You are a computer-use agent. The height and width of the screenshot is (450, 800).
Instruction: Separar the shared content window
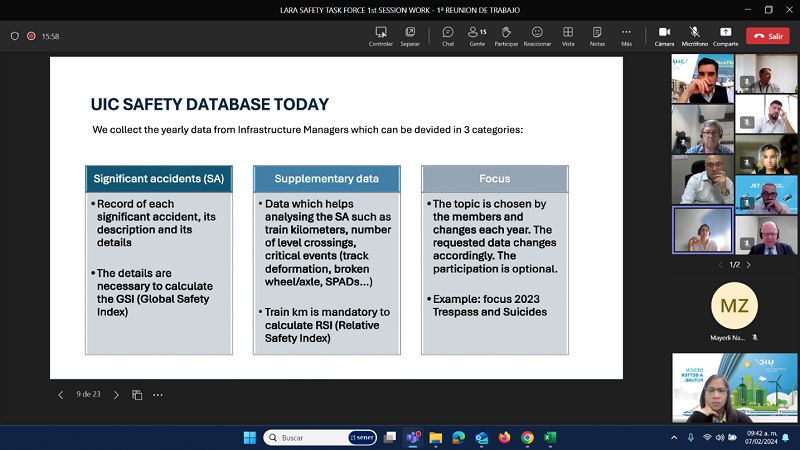[410, 36]
